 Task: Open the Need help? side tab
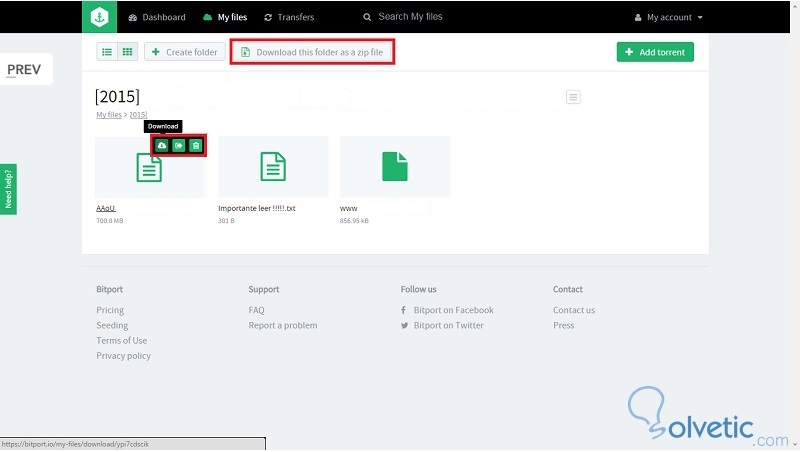click(x=8, y=189)
